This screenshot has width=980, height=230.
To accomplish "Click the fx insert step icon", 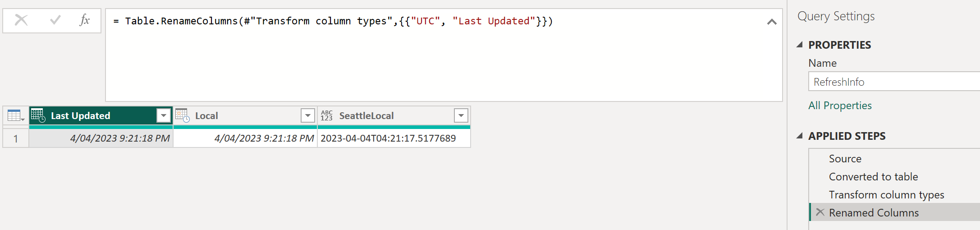I will click(x=85, y=20).
